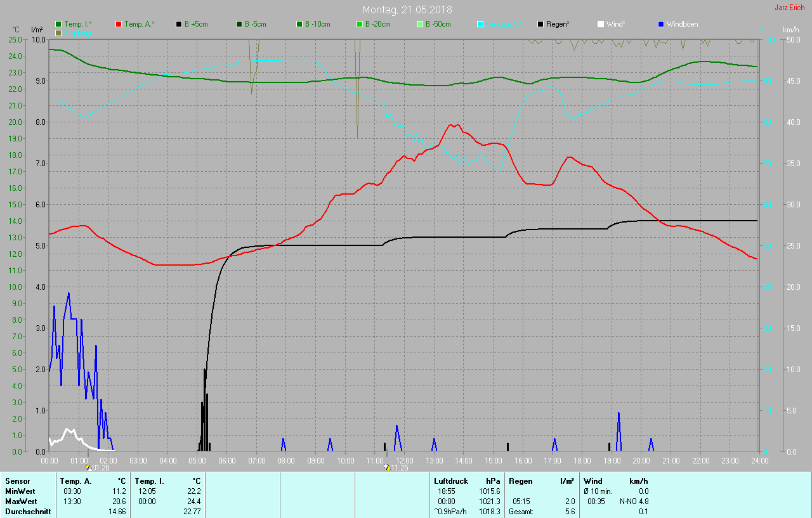Click the 'MaxWert' row label
Image resolution: width=812 pixels, height=518 pixels.
[20, 502]
